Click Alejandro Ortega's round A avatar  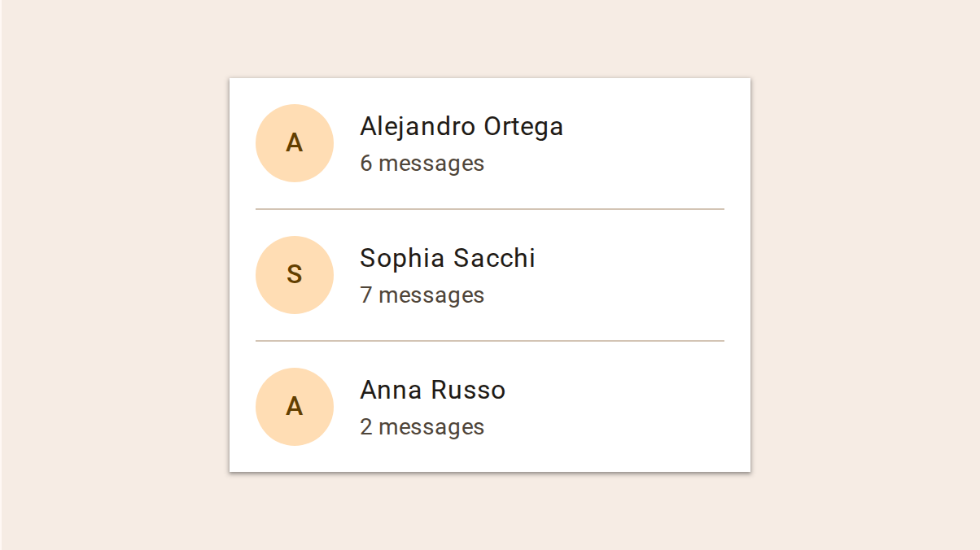tap(295, 143)
